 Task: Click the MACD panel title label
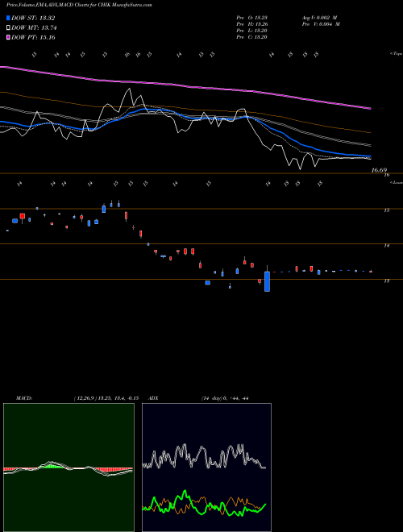[x=24, y=398]
